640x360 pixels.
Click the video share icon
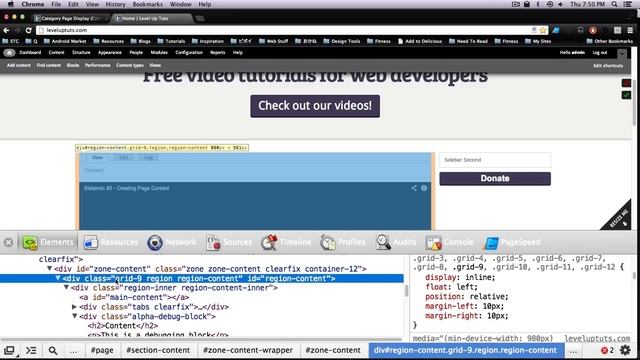point(414,188)
